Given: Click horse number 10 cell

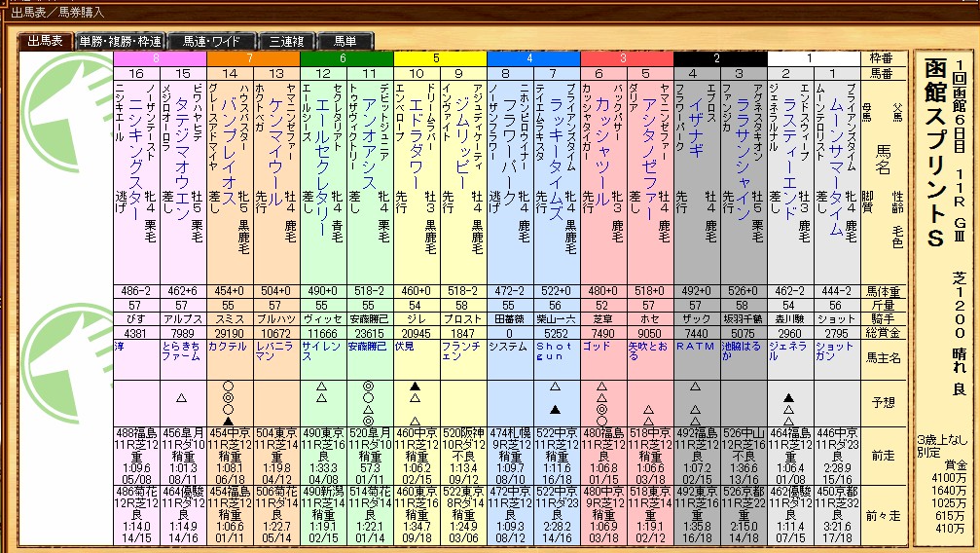Looking at the screenshot, I should coord(417,73).
